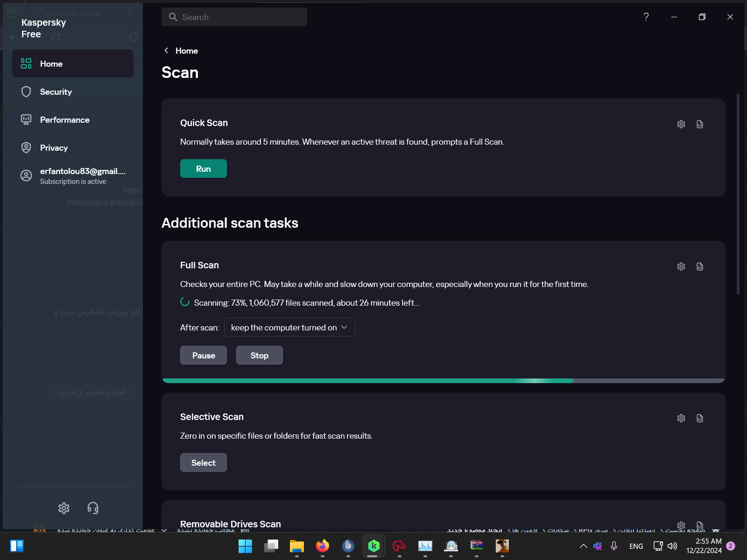This screenshot has height=560, width=747.
Task: Open notification badge on taskbar
Action: click(731, 546)
